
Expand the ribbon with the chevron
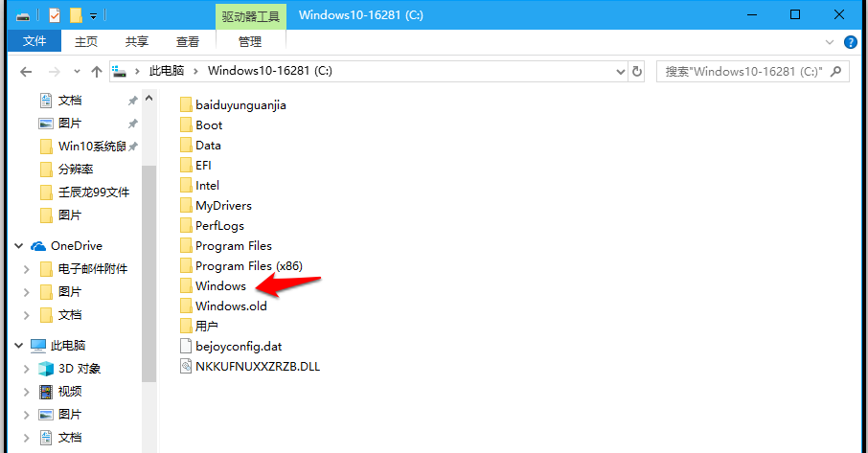pyautogui.click(x=830, y=42)
